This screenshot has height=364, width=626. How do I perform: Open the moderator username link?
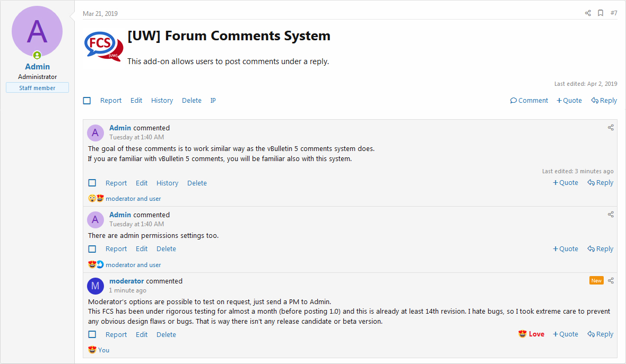point(127,281)
